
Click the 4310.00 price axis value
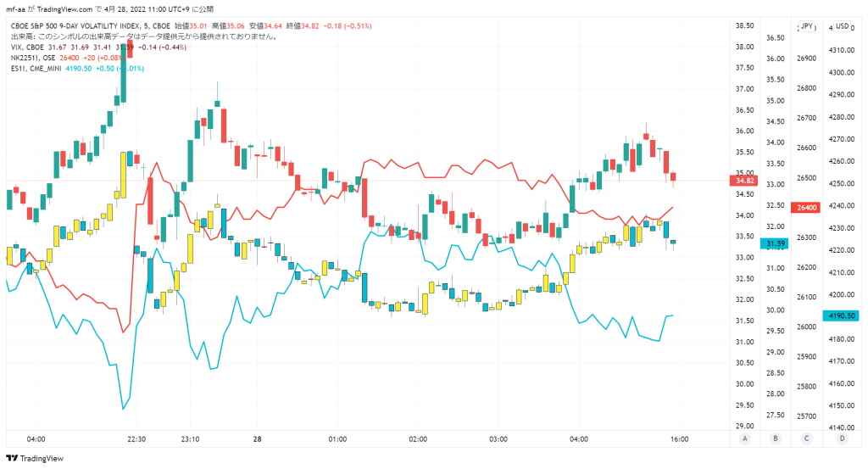pos(842,50)
